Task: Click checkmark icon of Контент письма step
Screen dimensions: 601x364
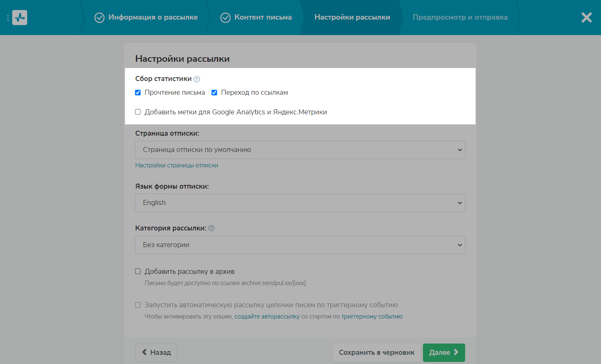Action: pos(225,18)
